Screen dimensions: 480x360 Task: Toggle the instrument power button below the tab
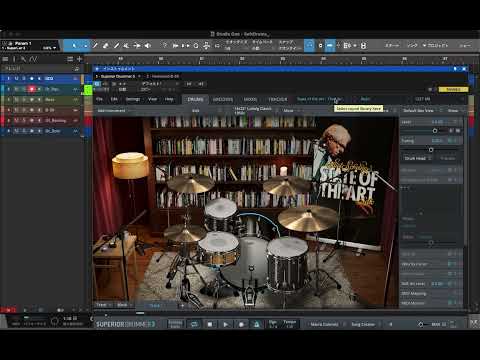pyautogui.click(x=97, y=84)
